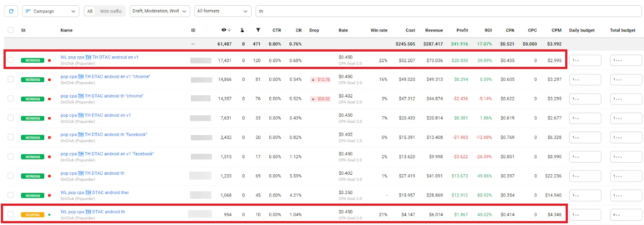The width and height of the screenshot is (644, 225).
Task: Open campaign pop cpa TH TH DTAC android en v1 "facebook"
Action: 107,154
